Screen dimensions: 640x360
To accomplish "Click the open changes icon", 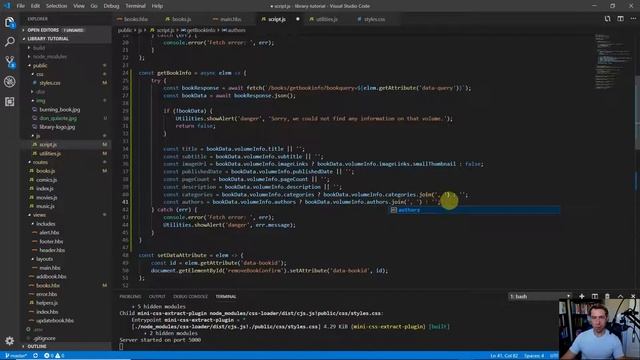I will tap(607, 19).
